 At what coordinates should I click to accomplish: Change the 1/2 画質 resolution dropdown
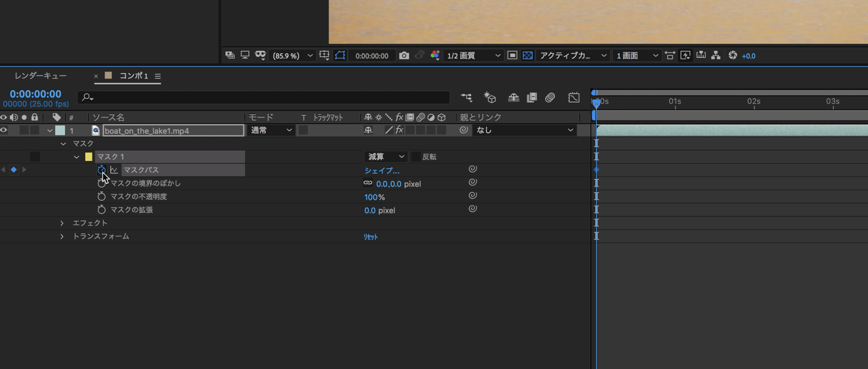[x=472, y=56]
